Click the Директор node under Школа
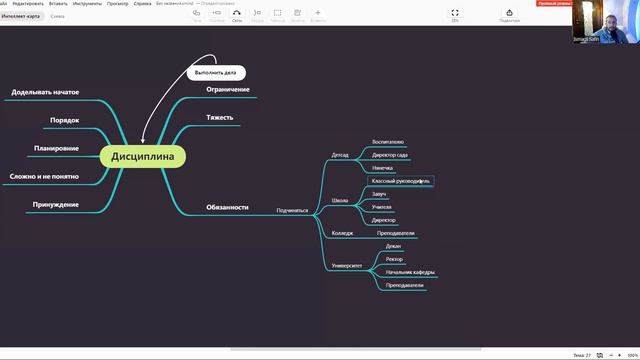The image size is (640, 360). 384,220
